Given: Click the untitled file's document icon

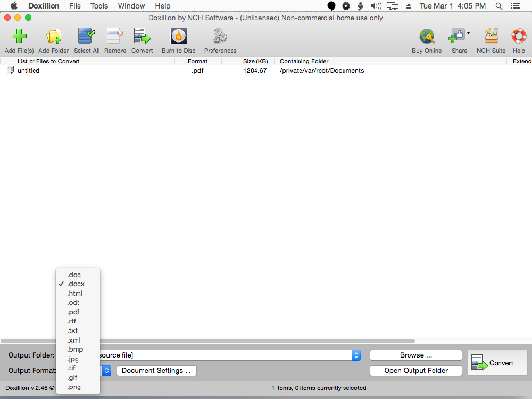Looking at the screenshot, I should point(10,71).
